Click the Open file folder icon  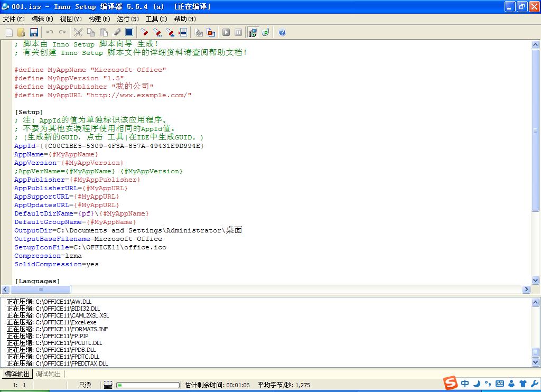pos(21,32)
